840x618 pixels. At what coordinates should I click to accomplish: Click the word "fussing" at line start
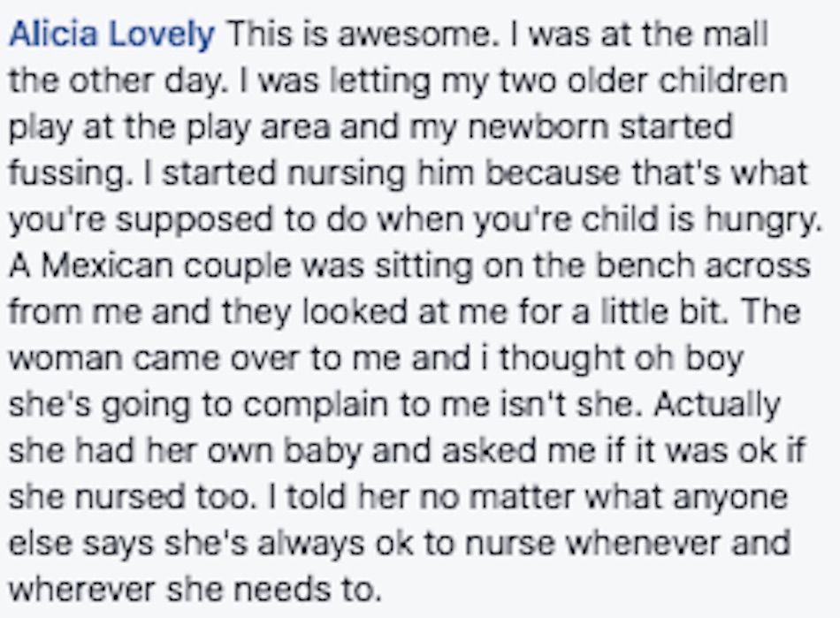pyautogui.click(x=69, y=174)
